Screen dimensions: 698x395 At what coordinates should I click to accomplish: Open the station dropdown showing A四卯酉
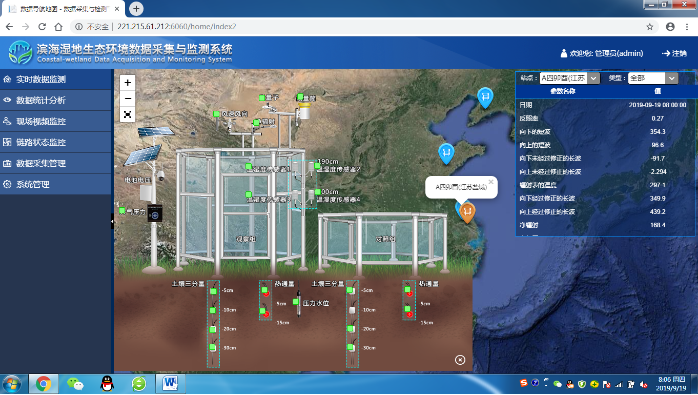pyautogui.click(x=569, y=78)
